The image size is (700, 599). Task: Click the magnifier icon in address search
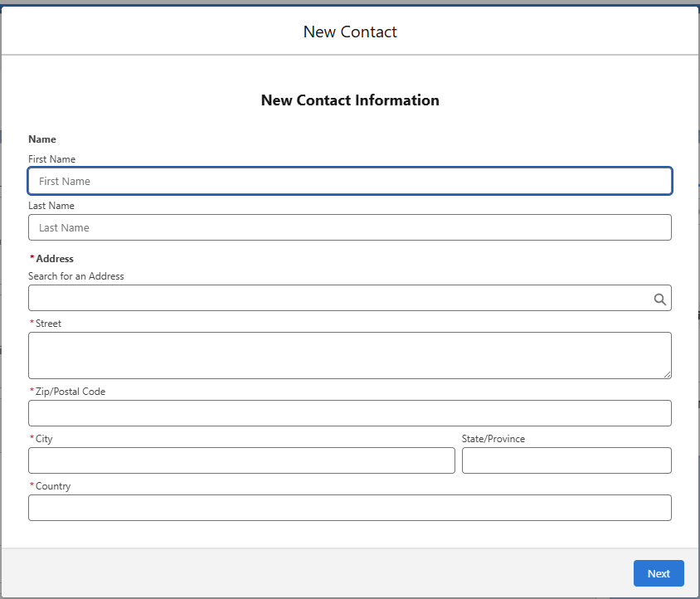click(660, 299)
